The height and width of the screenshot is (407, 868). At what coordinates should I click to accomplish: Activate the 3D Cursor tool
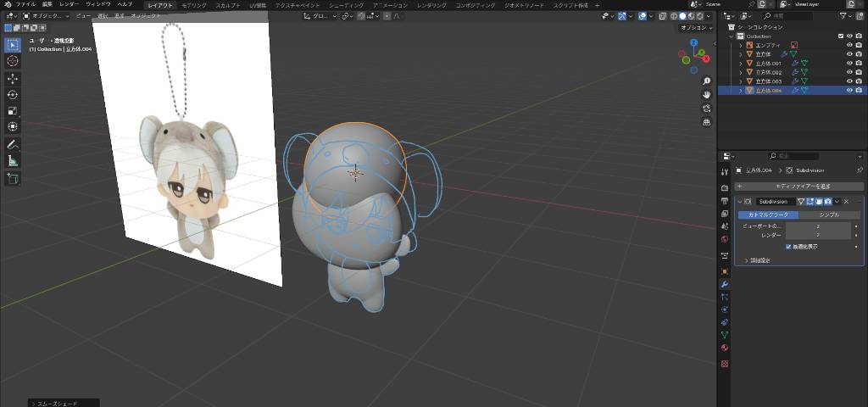[x=13, y=61]
